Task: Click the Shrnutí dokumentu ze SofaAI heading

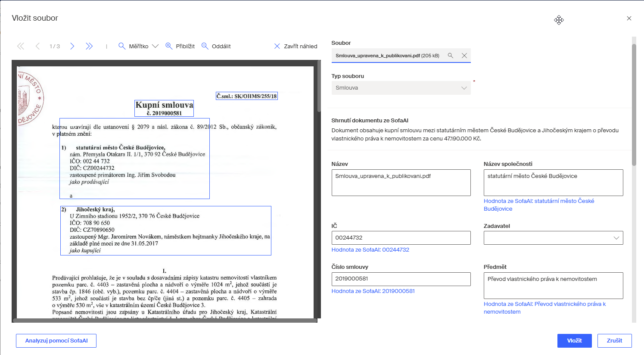Action: coord(370,121)
